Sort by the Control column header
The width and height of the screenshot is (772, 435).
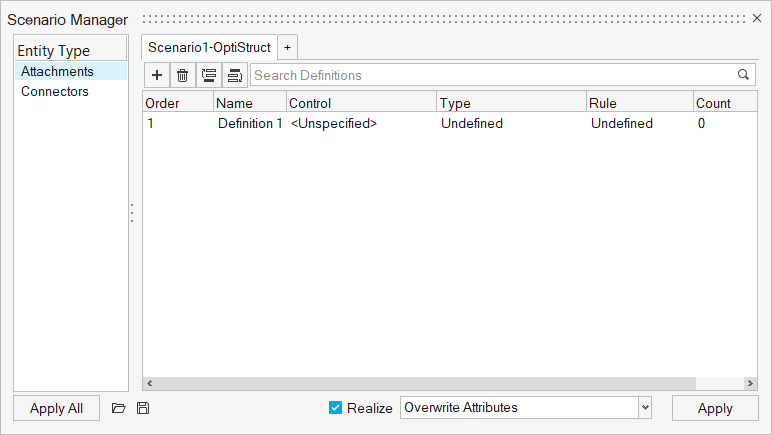(361, 103)
